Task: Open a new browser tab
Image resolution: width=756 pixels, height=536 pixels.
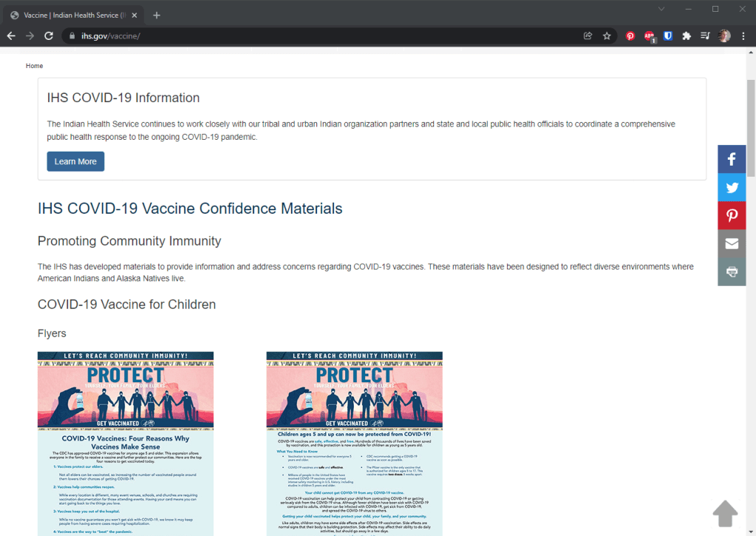Action: pos(157,15)
